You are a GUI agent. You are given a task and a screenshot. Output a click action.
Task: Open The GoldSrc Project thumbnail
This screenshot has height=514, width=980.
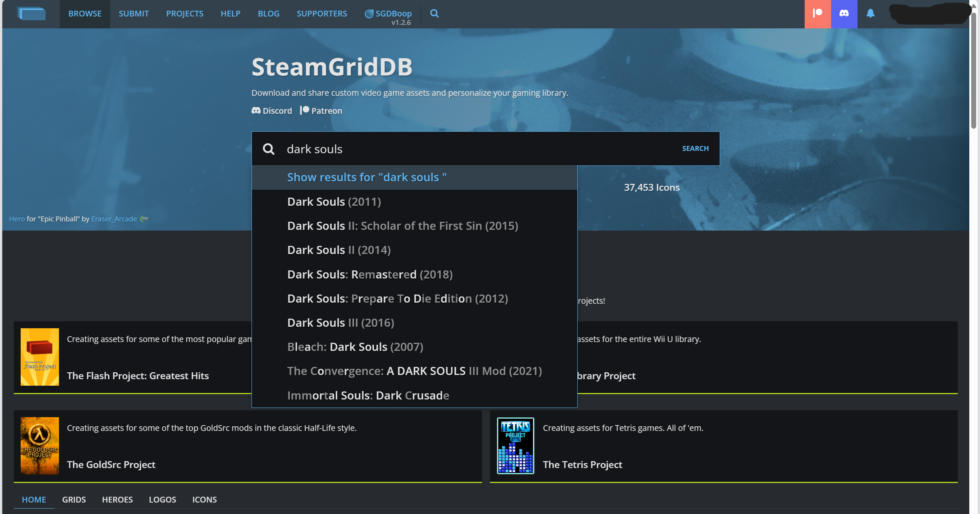(40, 445)
